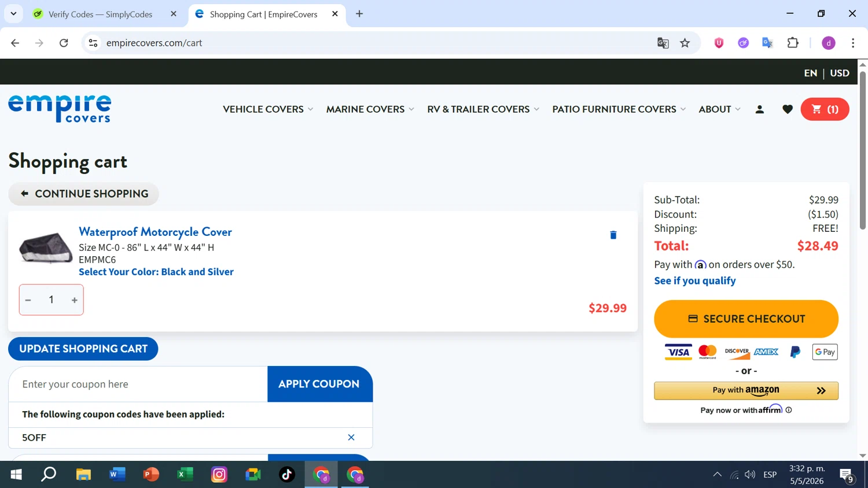Click the Amex card logo
The image size is (868, 488).
coord(766,352)
